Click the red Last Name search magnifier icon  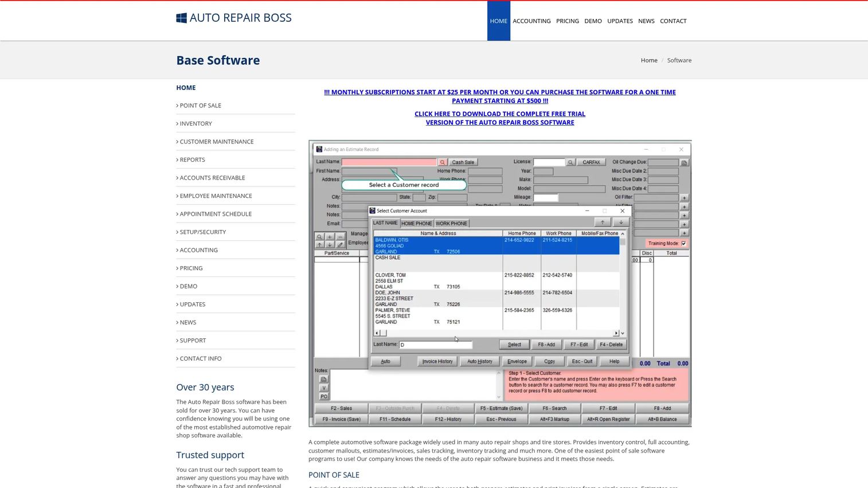click(442, 162)
